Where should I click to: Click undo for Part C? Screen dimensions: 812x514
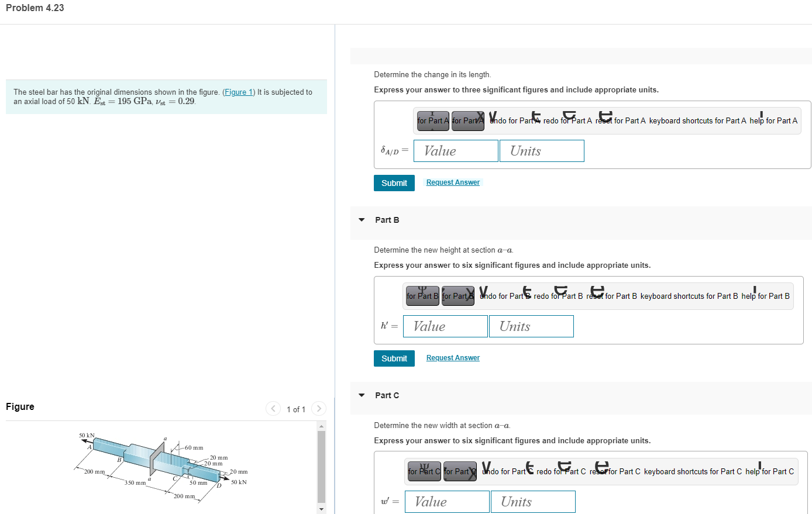507,472
